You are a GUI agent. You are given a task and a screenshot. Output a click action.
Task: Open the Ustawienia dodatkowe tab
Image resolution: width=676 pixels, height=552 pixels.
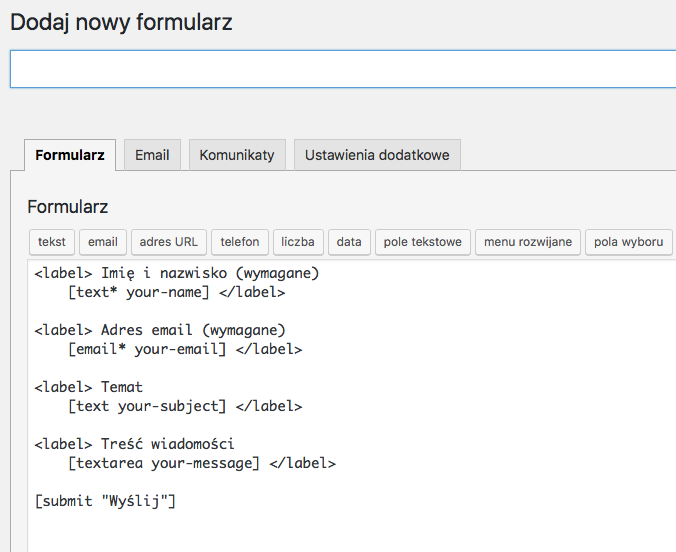pyautogui.click(x=377, y=155)
